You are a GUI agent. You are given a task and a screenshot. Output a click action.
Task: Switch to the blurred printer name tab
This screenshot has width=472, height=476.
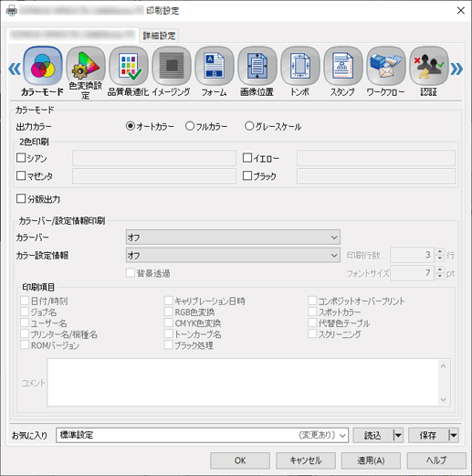[x=72, y=35]
